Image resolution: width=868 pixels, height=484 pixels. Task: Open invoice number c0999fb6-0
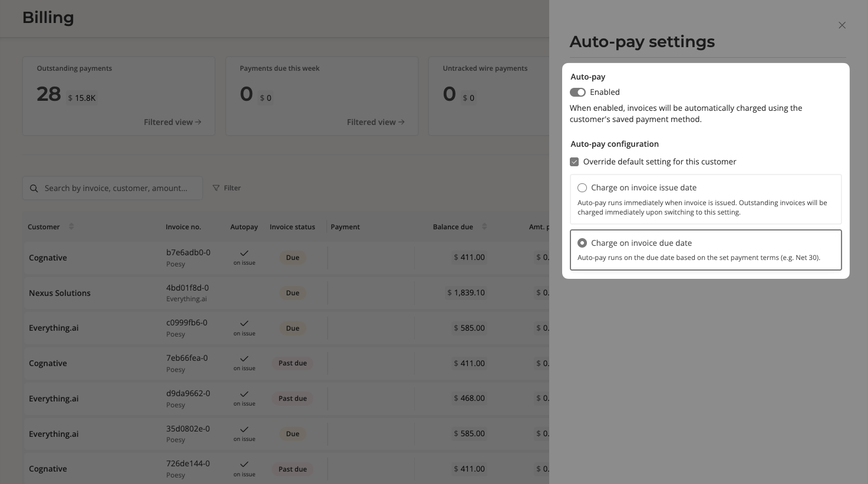click(187, 322)
